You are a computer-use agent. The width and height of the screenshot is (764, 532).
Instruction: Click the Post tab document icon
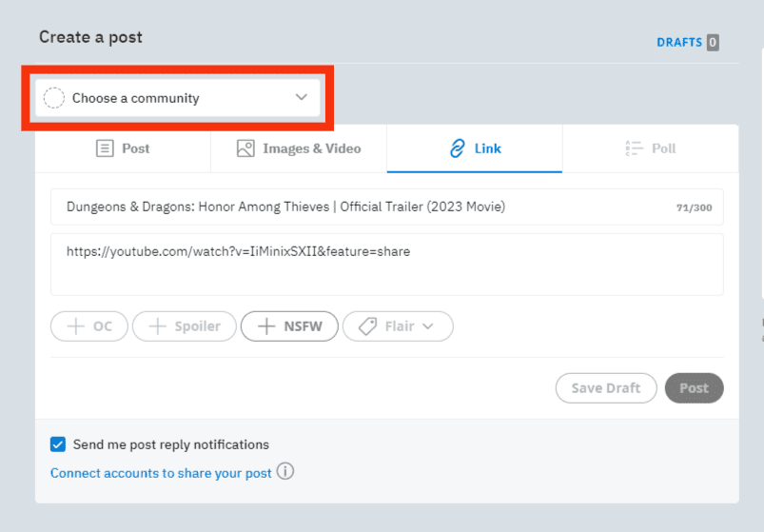tap(105, 148)
